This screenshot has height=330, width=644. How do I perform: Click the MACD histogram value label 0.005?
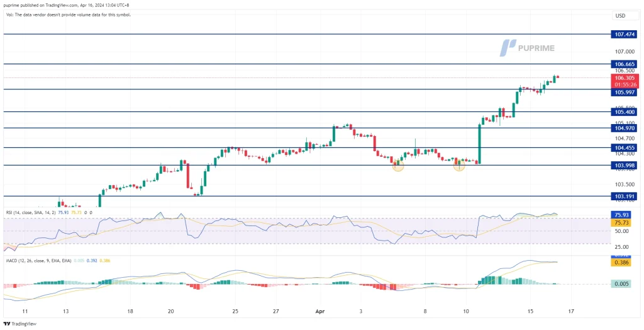click(621, 284)
